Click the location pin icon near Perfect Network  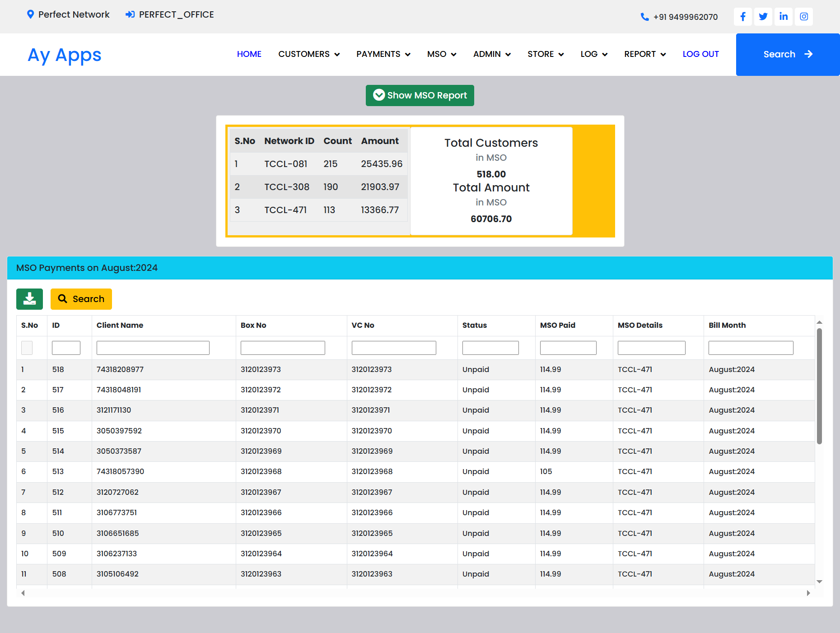(x=30, y=14)
